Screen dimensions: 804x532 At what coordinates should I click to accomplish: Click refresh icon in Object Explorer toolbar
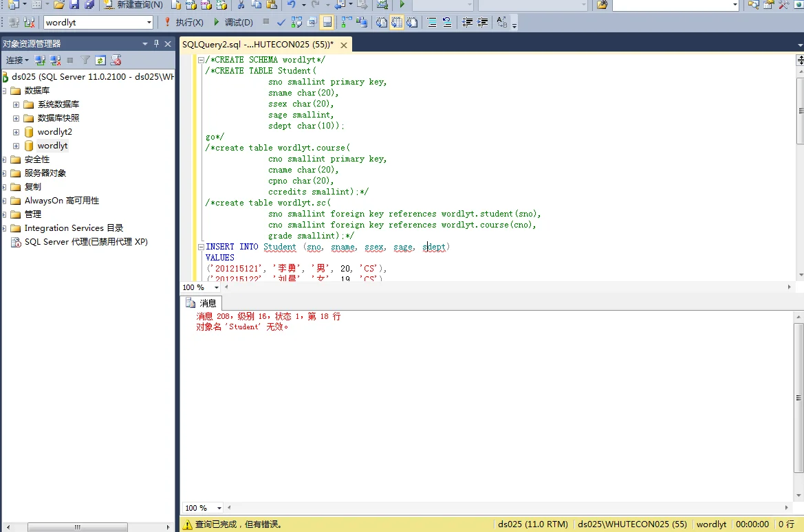[x=100, y=60]
